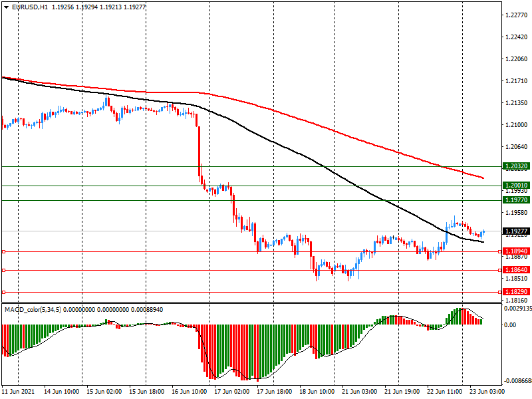532x399 pixels.
Task: Click the 17 Jun 02:00 time label
Action: tap(231, 391)
